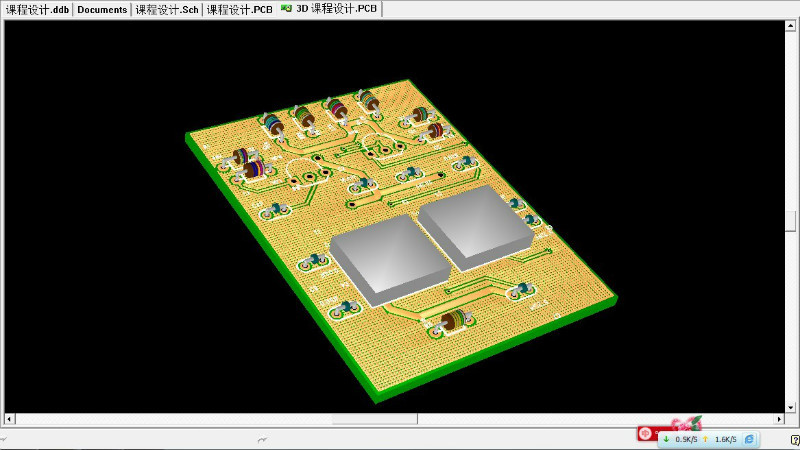
Task: Open the 课程设计.PCB layout tab
Action: (x=238, y=9)
